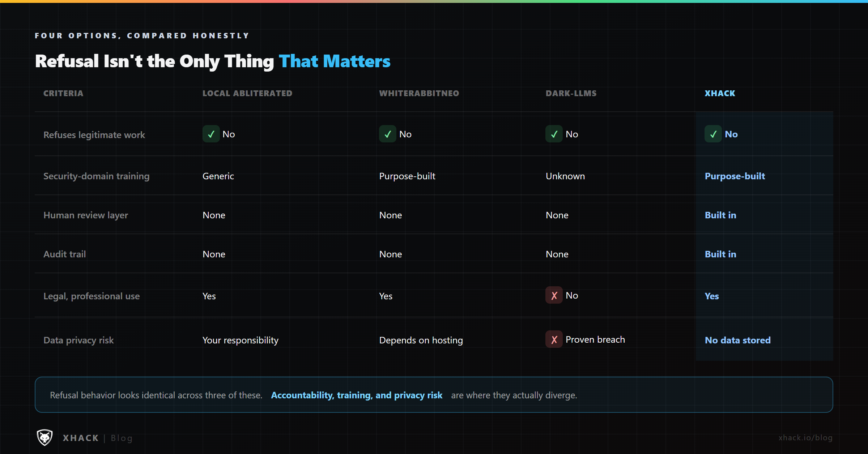Image resolution: width=868 pixels, height=454 pixels.
Task: Click 'None' for WhiteRabbitNeo audit trail
Action: [x=391, y=254]
